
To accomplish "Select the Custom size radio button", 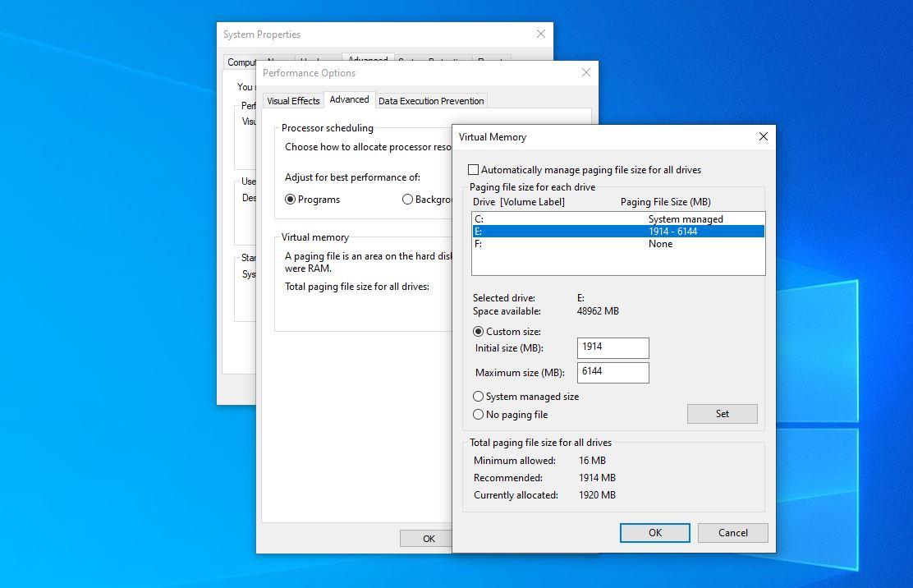I will [x=478, y=331].
